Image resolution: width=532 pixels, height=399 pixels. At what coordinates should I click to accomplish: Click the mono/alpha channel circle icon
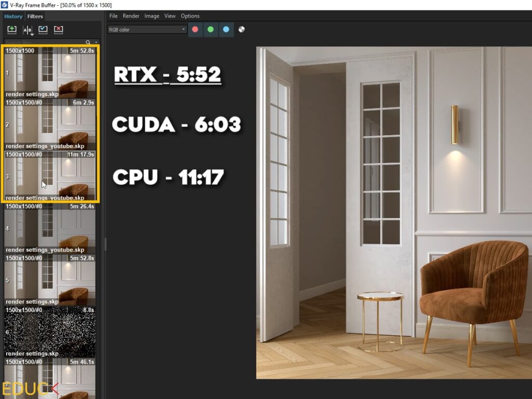[242, 30]
